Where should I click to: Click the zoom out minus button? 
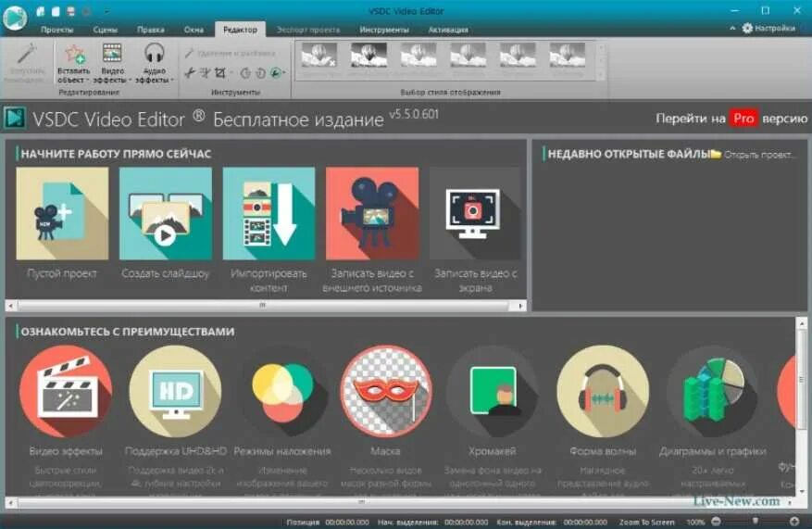coord(716,522)
